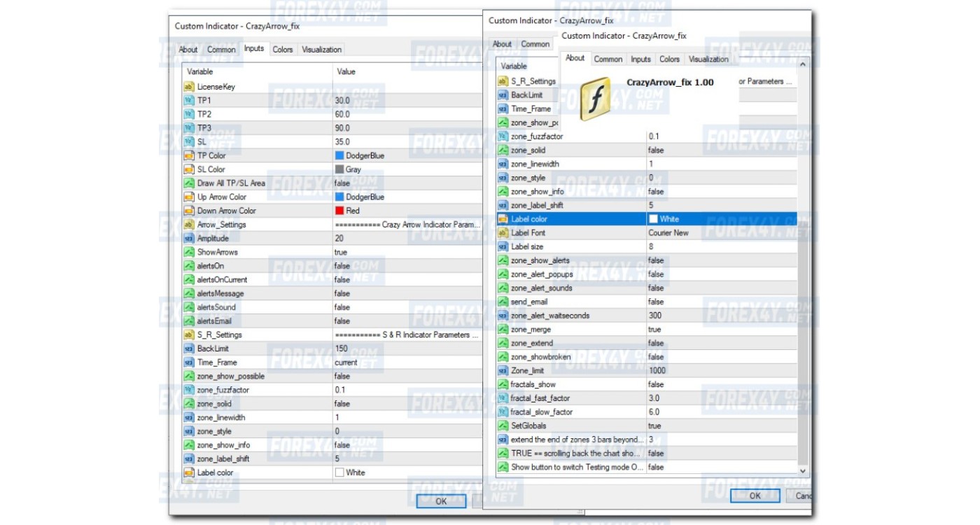Click the TP Color row icon

click(x=189, y=155)
